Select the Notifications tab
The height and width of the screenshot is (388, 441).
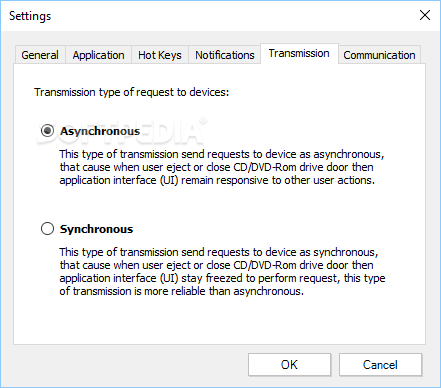[224, 55]
